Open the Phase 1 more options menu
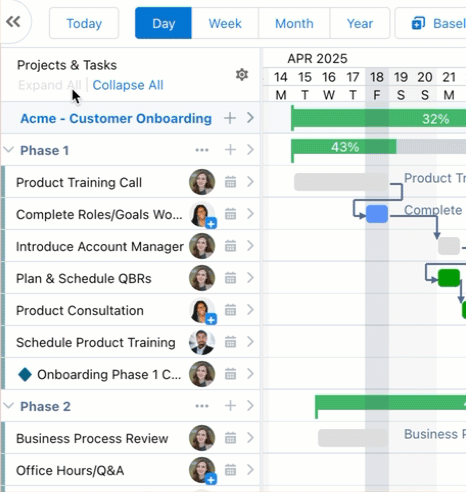 coord(202,150)
